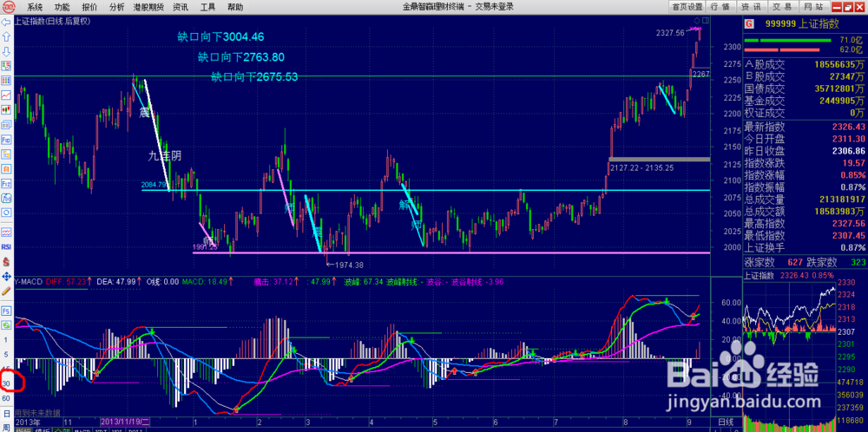Click the up arrow icon in left toolbar

click(6, 36)
